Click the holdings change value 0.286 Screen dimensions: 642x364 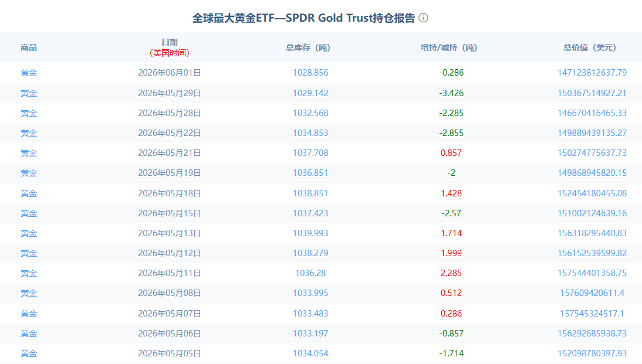[451, 314]
